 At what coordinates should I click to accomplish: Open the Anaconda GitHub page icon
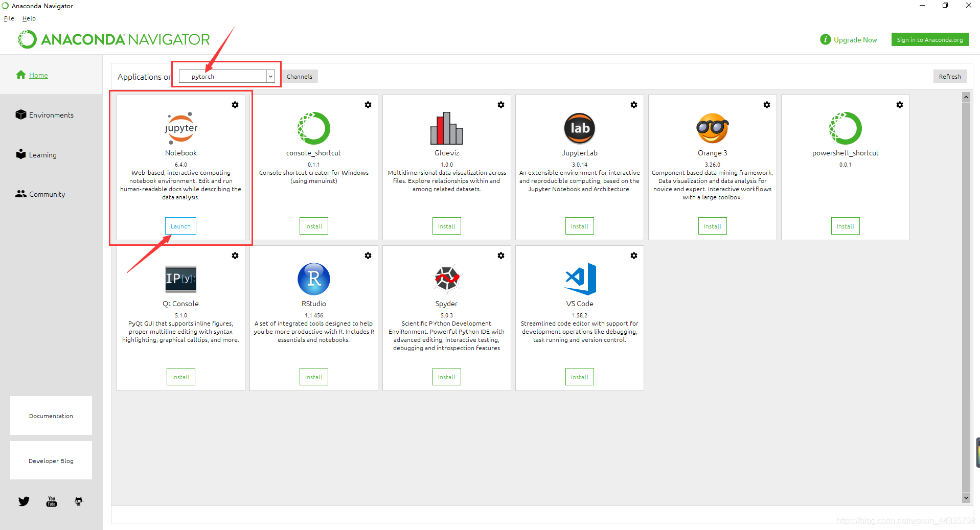tap(78, 501)
